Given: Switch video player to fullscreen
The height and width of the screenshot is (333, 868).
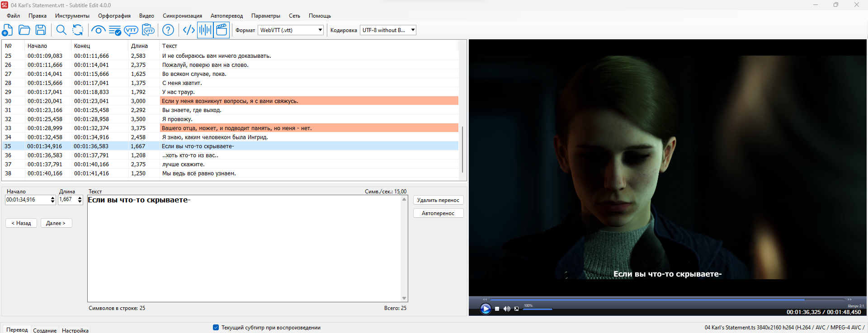Looking at the screenshot, I should [517, 309].
